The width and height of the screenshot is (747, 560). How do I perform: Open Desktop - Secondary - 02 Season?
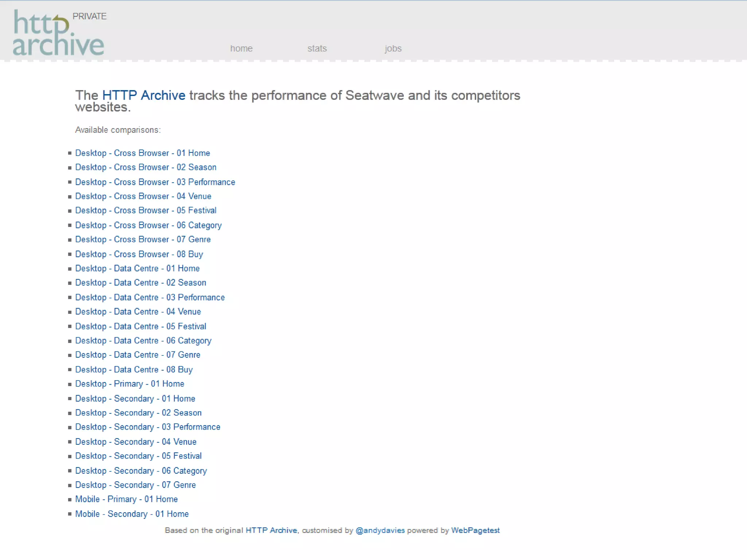[138, 413]
